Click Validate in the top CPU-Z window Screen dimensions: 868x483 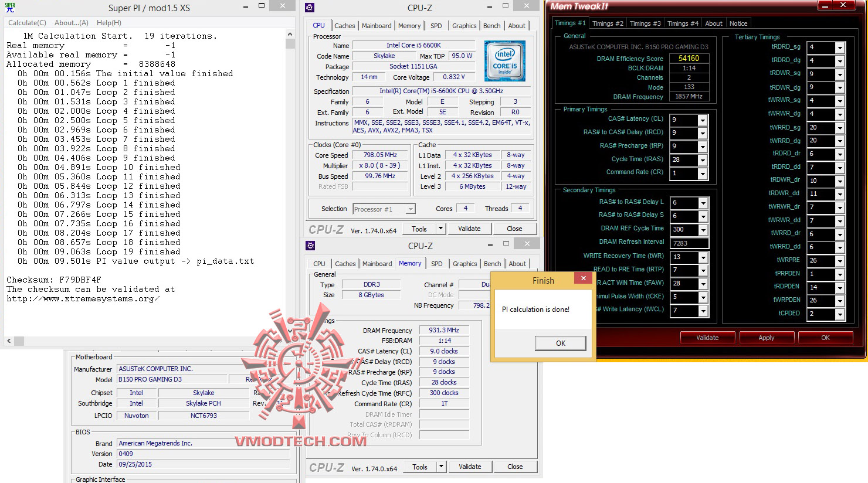point(469,229)
